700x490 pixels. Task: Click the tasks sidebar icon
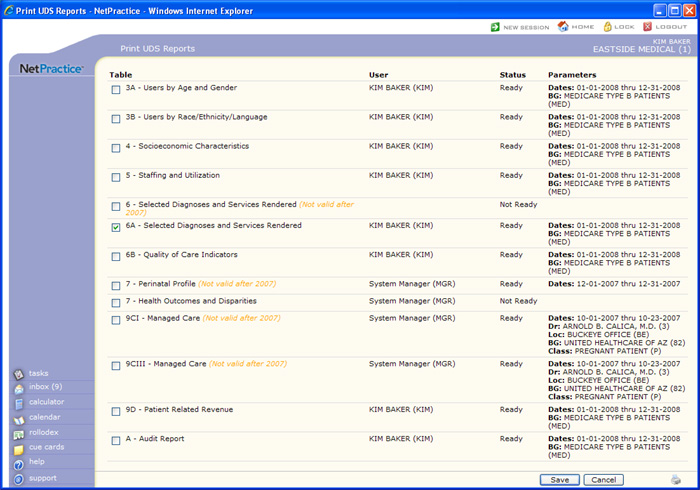(x=19, y=374)
